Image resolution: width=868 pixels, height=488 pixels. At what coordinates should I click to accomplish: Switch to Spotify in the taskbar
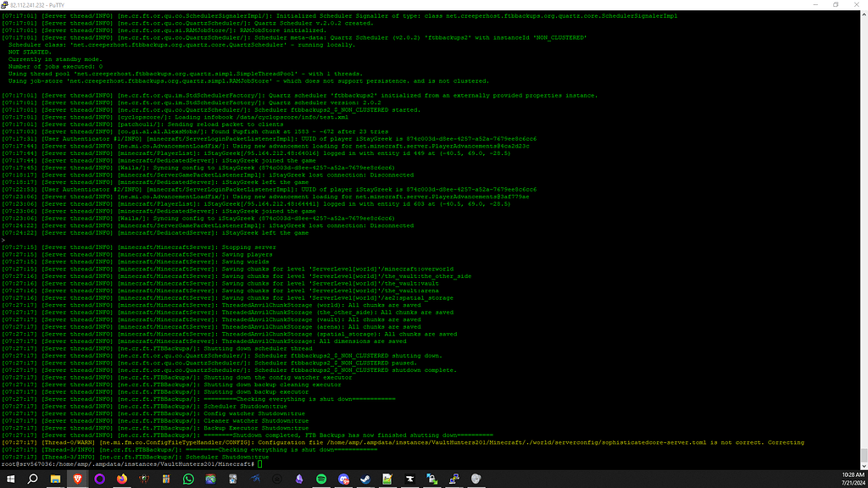point(320,479)
